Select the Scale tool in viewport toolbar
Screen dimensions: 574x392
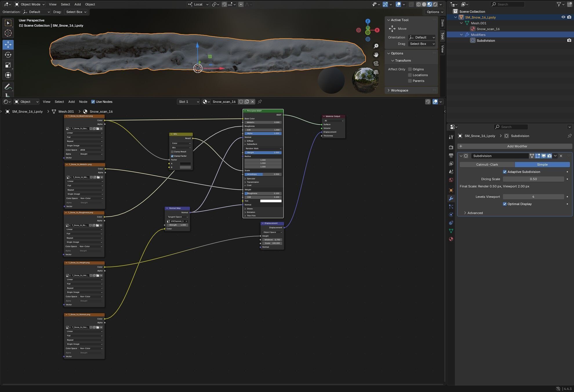pos(8,65)
